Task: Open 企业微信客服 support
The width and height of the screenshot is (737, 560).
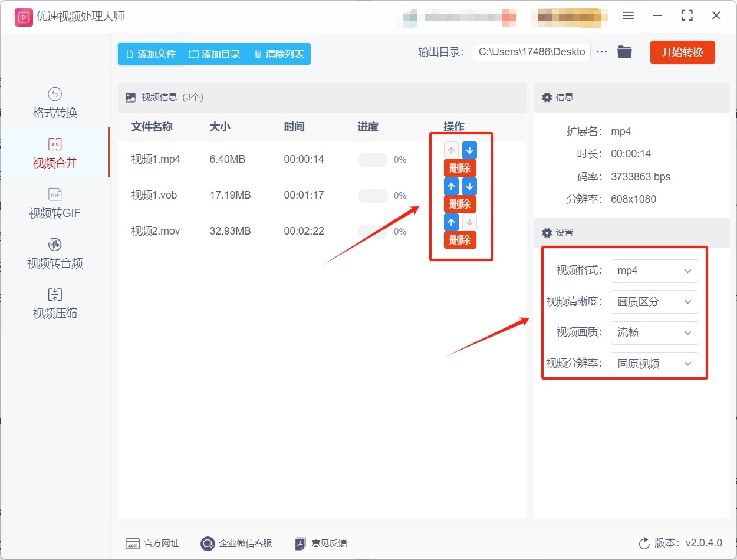Action: click(236, 543)
